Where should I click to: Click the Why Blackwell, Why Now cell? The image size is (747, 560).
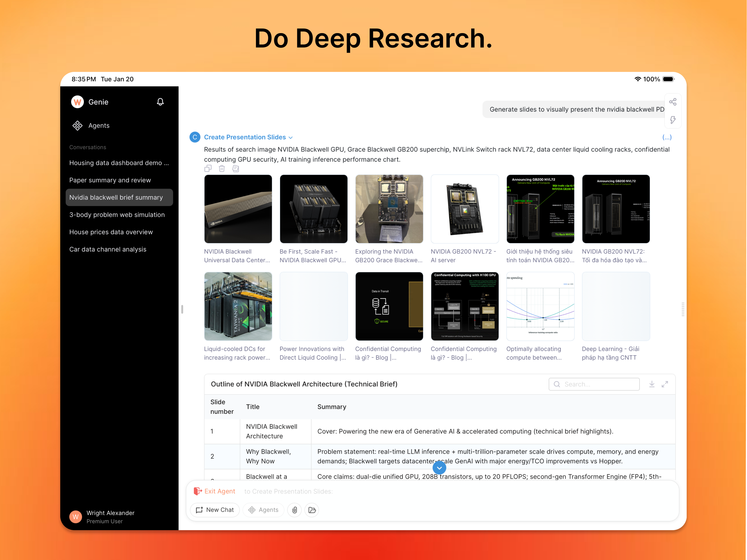(276, 456)
